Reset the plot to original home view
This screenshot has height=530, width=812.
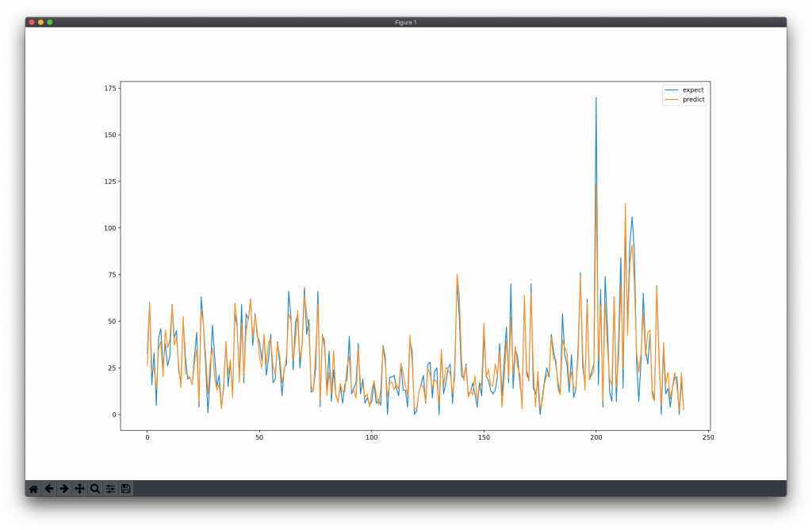pyautogui.click(x=33, y=489)
